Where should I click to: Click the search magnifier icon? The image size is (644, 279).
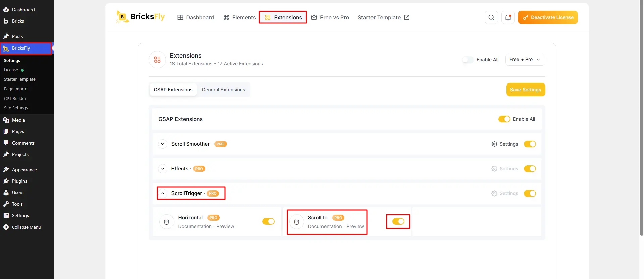(491, 17)
